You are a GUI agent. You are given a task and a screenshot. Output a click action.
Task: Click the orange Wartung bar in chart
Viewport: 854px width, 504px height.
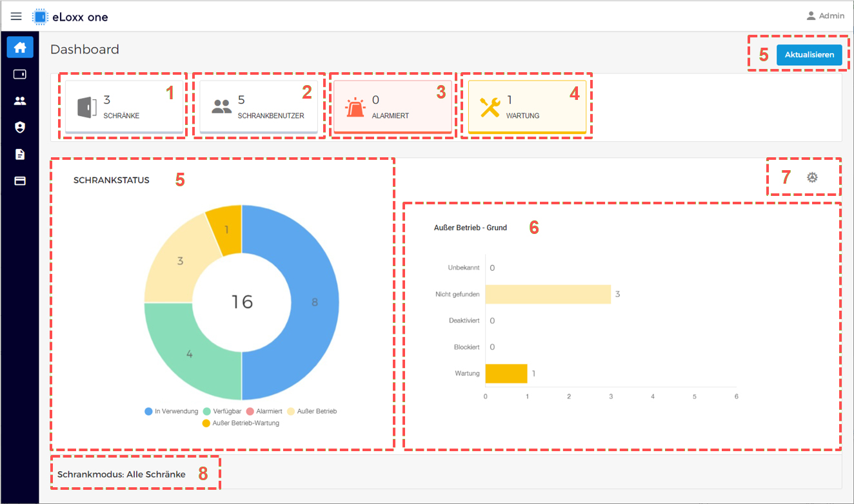tap(506, 373)
